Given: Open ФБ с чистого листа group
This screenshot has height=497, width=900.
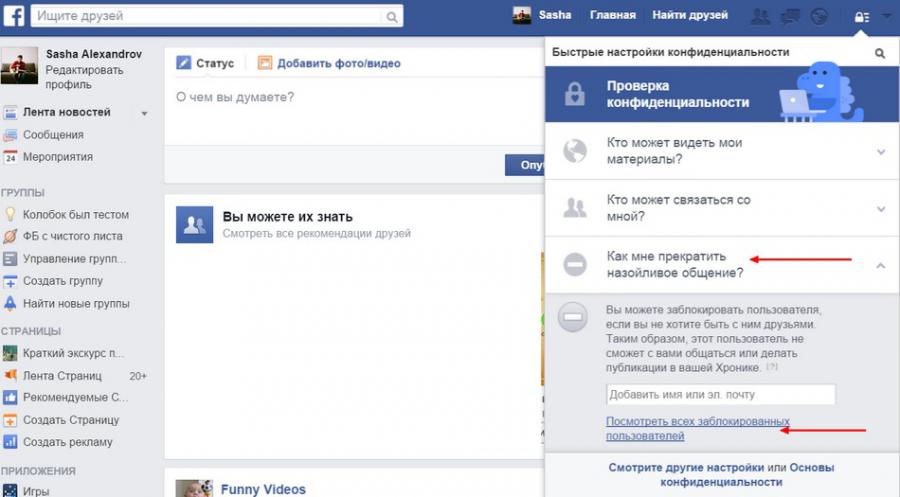Looking at the screenshot, I should coord(72,236).
